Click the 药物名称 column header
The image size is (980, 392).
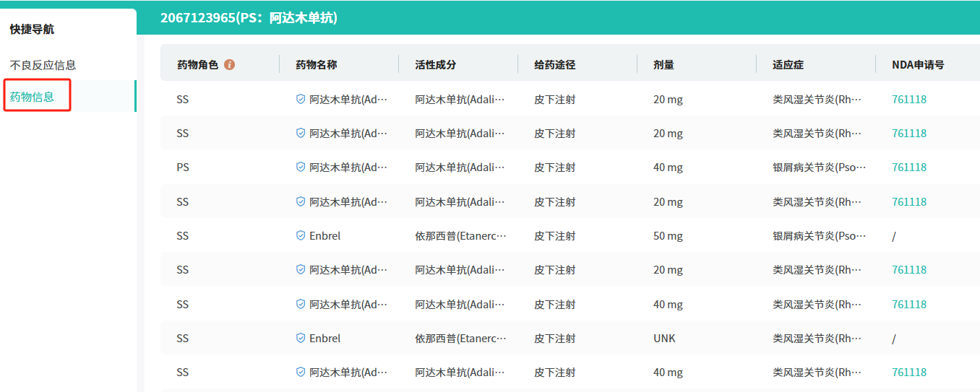[x=317, y=64]
